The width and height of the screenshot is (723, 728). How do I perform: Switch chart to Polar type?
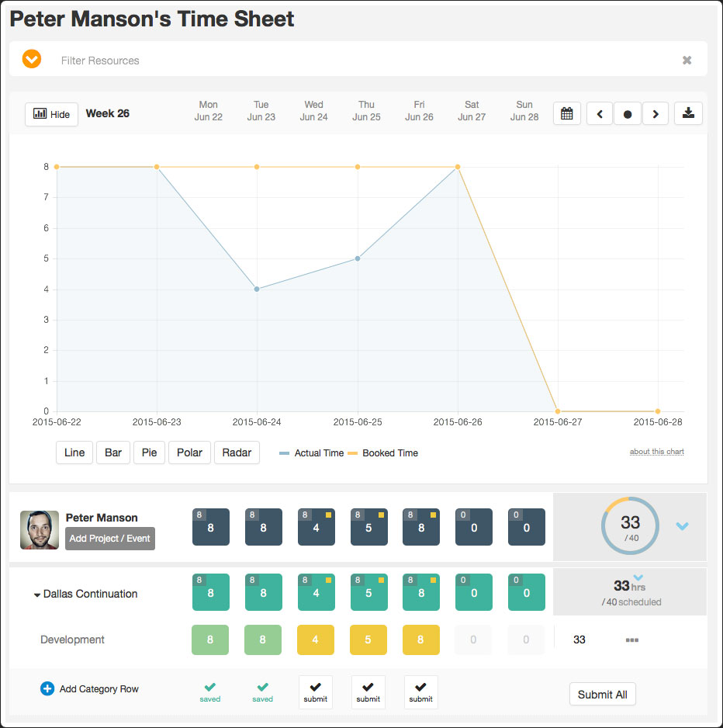189,452
